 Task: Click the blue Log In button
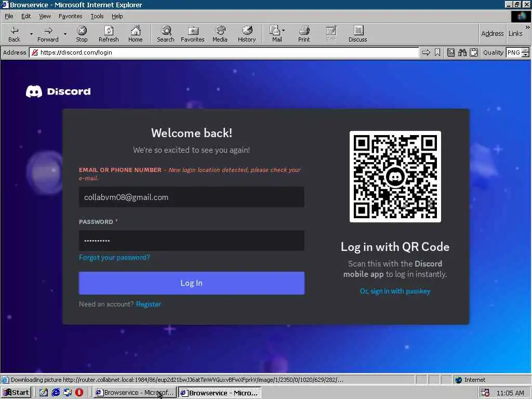(192, 283)
